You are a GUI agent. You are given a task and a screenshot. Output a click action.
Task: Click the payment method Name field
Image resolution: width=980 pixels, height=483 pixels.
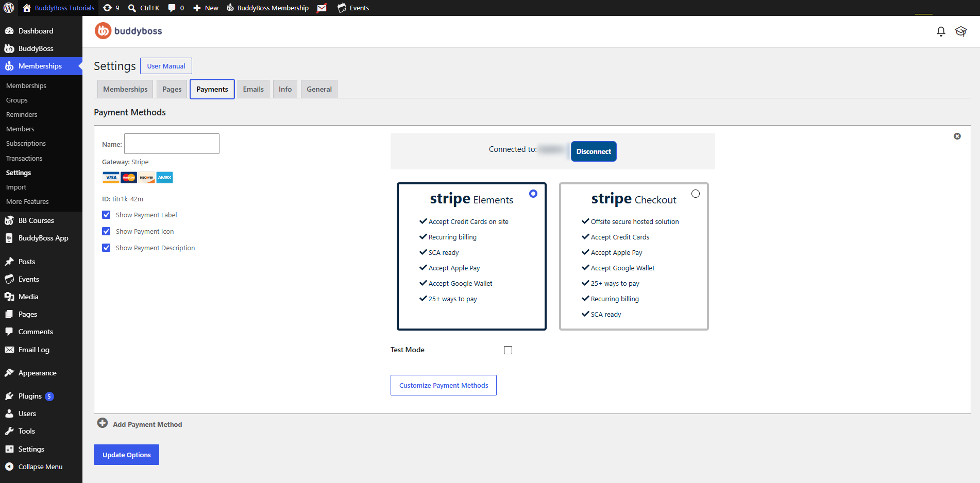click(x=172, y=144)
